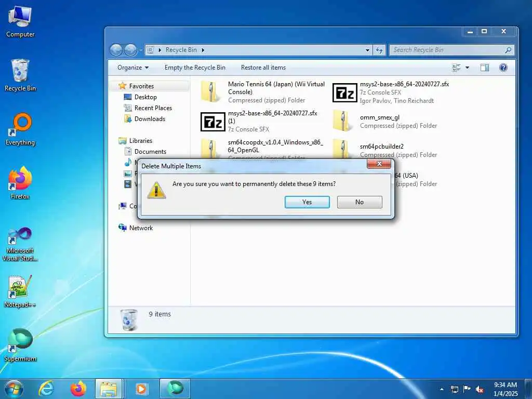532x399 pixels.
Task: Select the Everything desktop shortcut
Action: pyautogui.click(x=20, y=129)
